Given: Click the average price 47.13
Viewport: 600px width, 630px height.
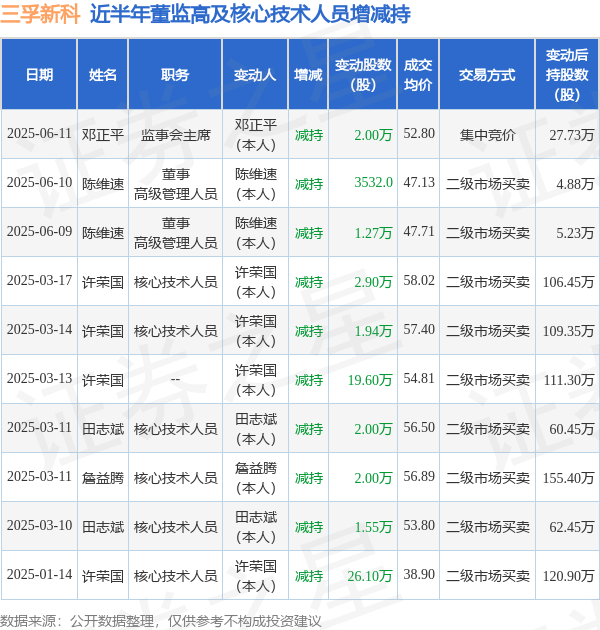Looking at the screenshot, I should coord(419,183).
